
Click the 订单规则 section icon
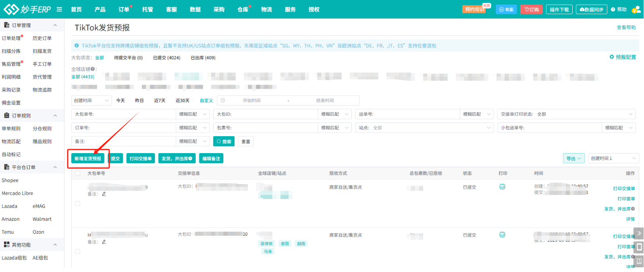[6, 115]
